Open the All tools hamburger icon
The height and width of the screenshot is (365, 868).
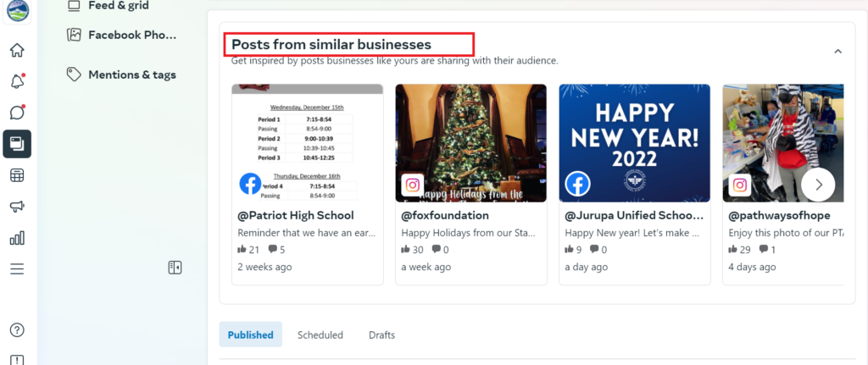coord(17,268)
